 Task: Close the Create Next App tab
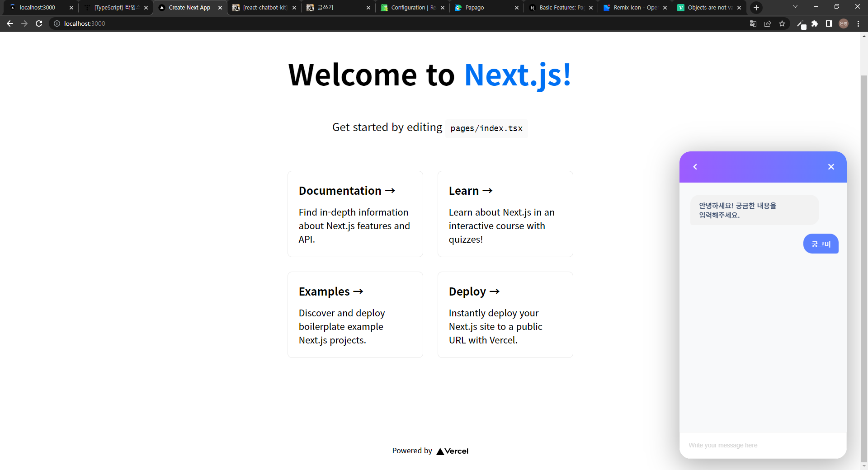pos(220,8)
